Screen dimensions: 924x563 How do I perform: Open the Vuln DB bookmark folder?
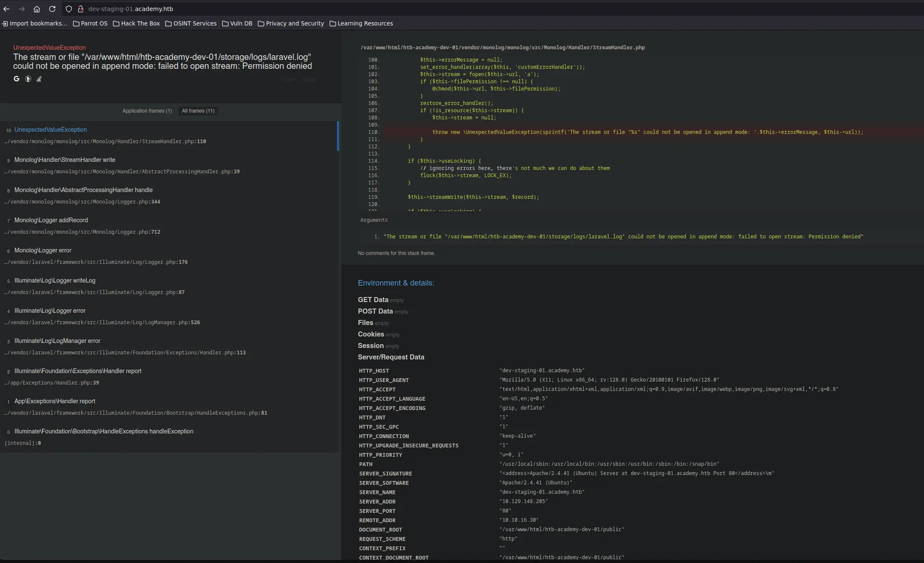[237, 23]
